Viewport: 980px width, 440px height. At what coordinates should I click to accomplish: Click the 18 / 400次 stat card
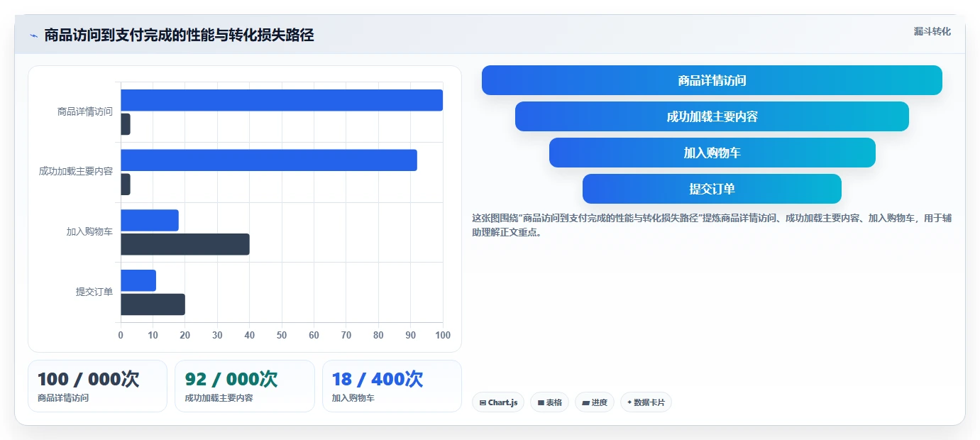point(392,386)
